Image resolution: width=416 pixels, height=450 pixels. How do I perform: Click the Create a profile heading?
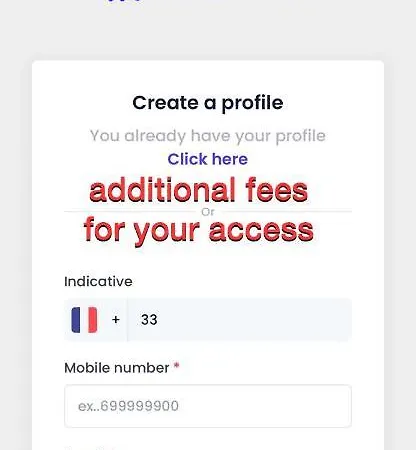point(208,103)
